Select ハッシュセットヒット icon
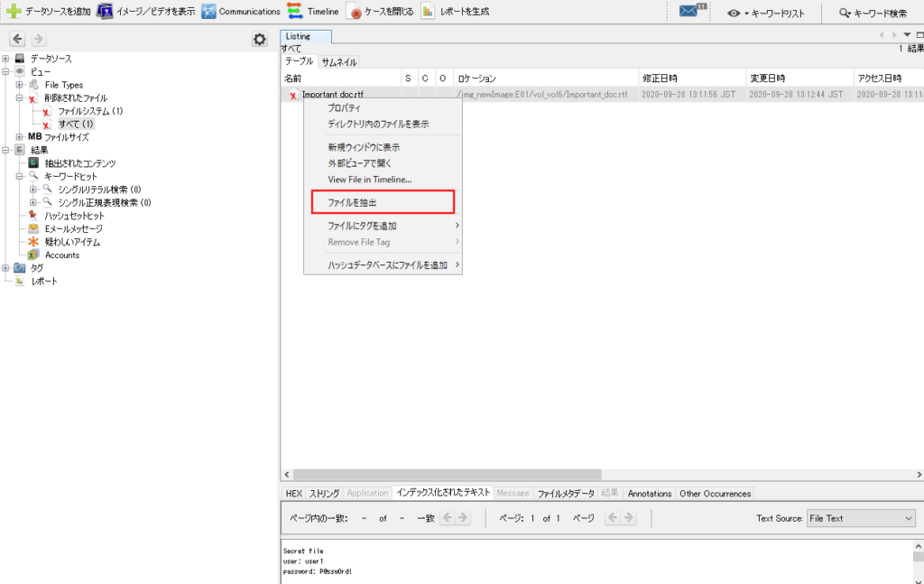Viewport: 924px width, 584px height. click(33, 216)
